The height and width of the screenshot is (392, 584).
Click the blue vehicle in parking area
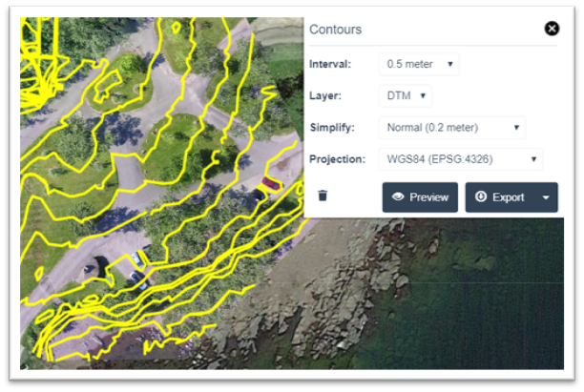point(139,260)
